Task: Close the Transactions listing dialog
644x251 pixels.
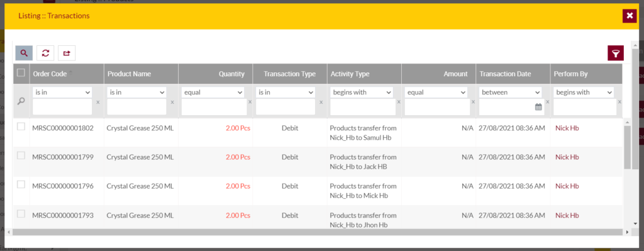Action: [630, 16]
